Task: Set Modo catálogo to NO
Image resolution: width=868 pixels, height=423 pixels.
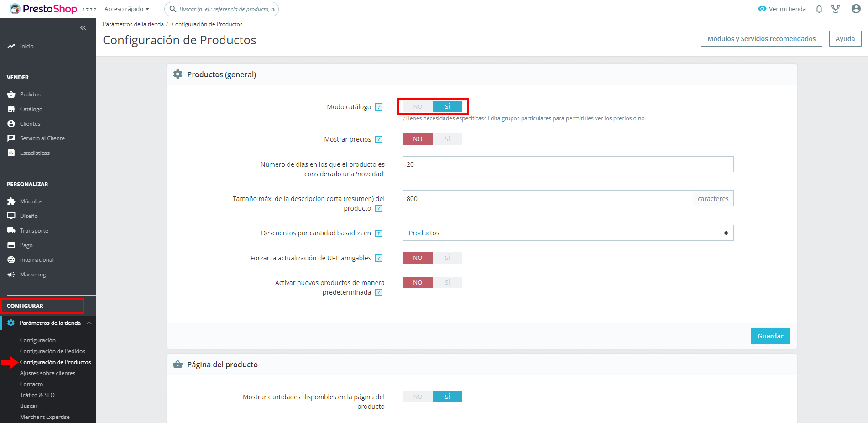Action: (418, 107)
